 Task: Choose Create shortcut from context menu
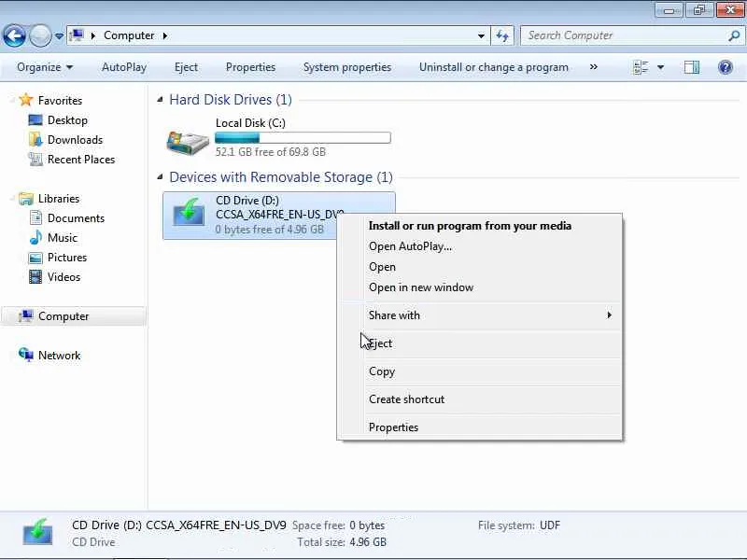coord(406,399)
